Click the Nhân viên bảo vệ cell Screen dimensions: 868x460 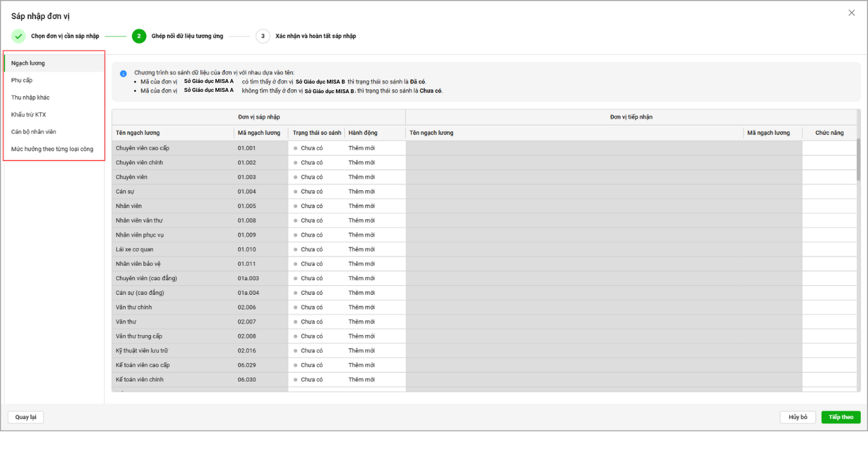click(173, 264)
